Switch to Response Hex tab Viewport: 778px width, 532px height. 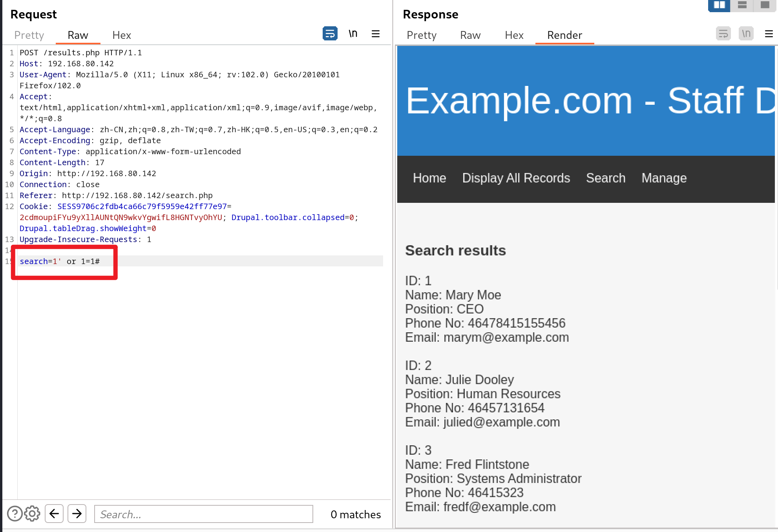point(514,35)
